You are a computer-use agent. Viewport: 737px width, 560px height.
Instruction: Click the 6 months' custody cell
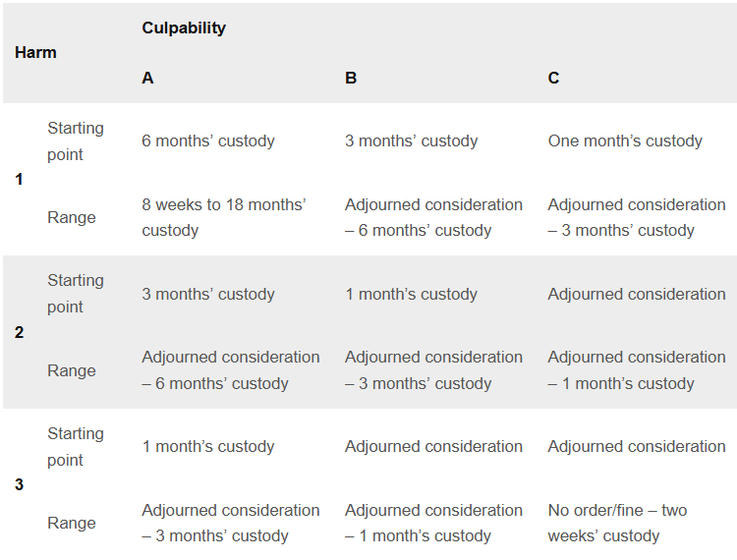point(208,141)
